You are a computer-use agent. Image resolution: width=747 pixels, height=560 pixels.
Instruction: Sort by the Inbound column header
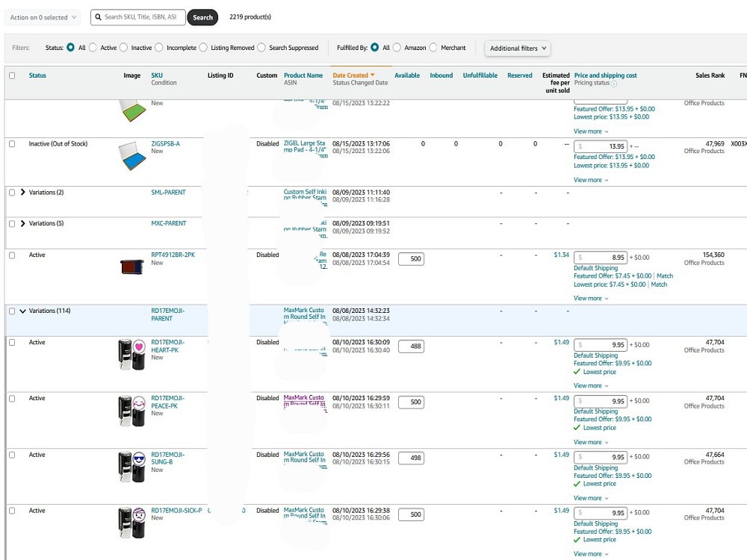tap(441, 75)
